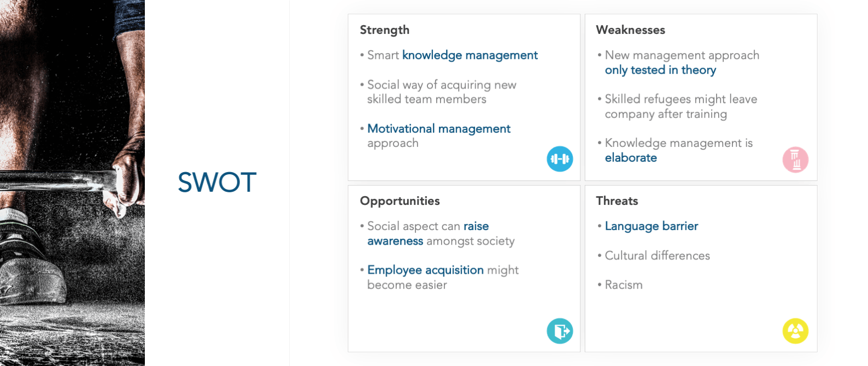
Task: Click the blue dumbbell icon in Strength box
Action: pos(560,159)
